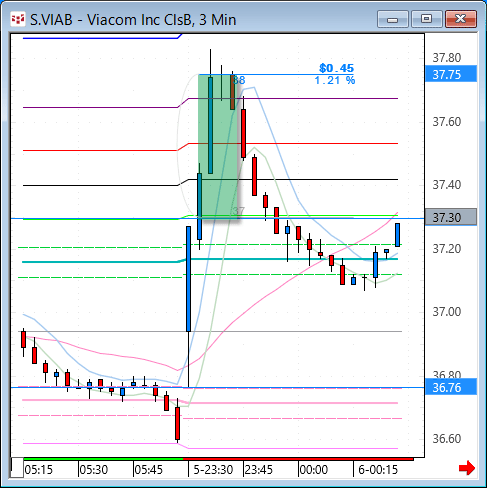The height and width of the screenshot is (488, 487).
Task: Click the 6-00:15 time axis label
Action: (378, 470)
